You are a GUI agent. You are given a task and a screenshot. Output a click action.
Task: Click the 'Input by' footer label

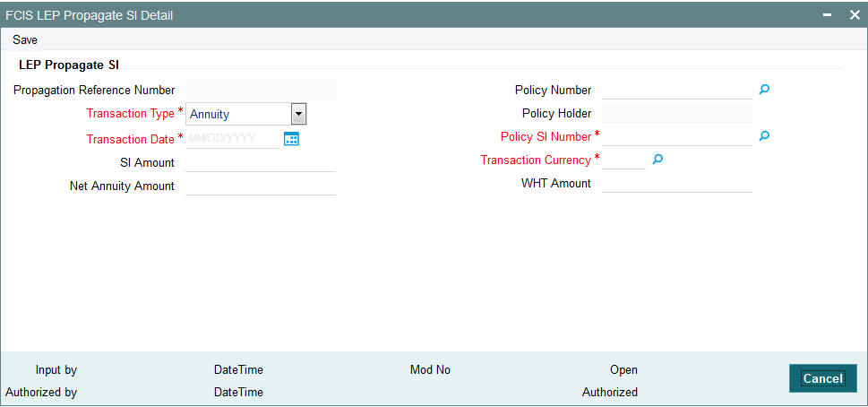pyautogui.click(x=56, y=369)
